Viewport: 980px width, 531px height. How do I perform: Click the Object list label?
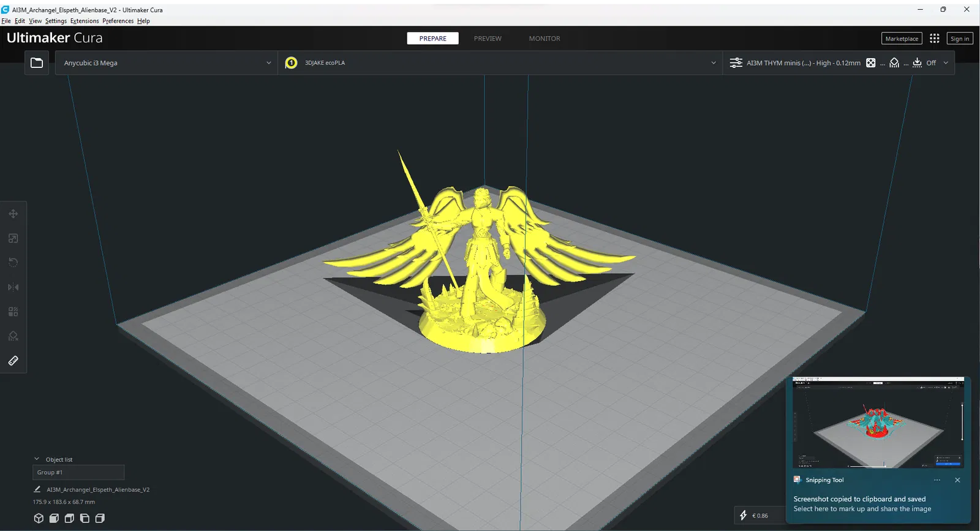(59, 459)
